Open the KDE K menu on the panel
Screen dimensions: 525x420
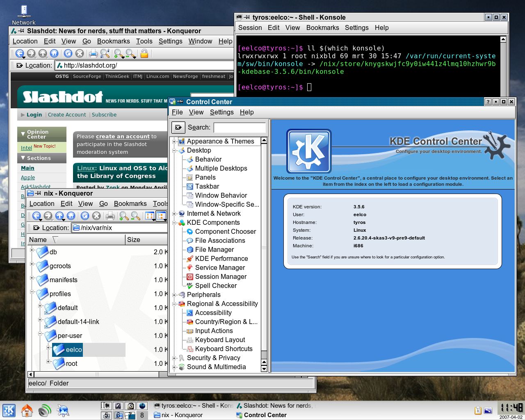coord(9,410)
